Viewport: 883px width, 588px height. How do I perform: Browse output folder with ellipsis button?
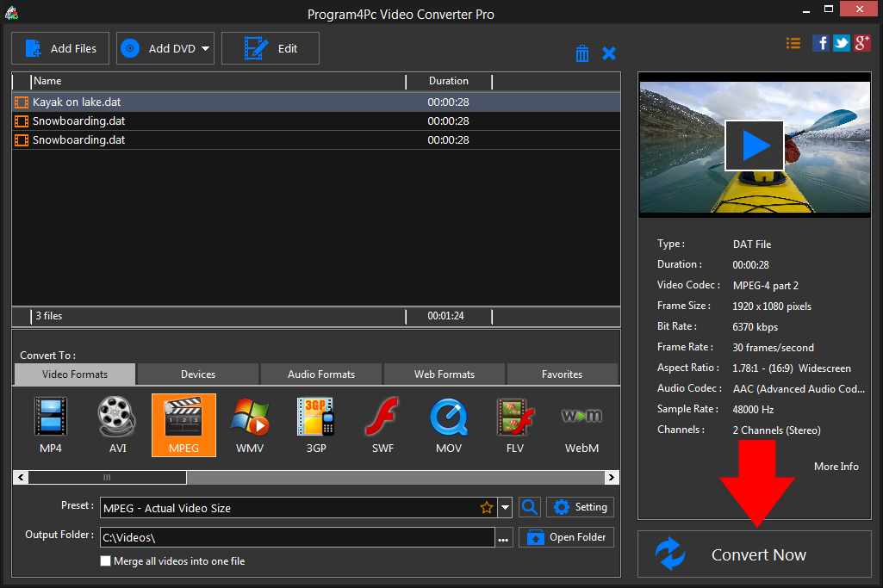[x=504, y=538]
